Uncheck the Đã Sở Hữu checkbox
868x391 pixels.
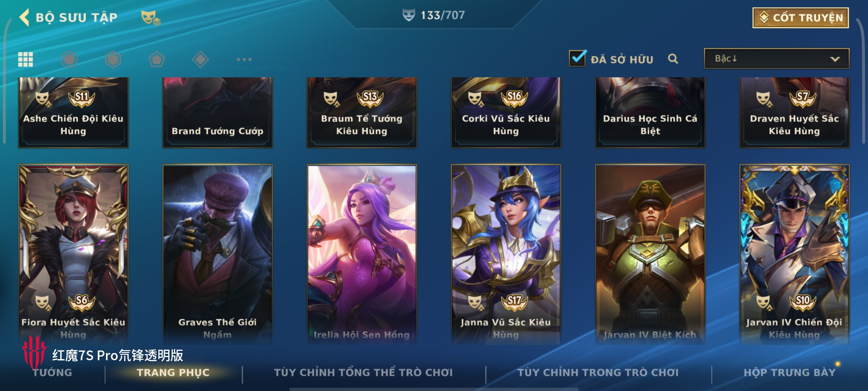[577, 58]
